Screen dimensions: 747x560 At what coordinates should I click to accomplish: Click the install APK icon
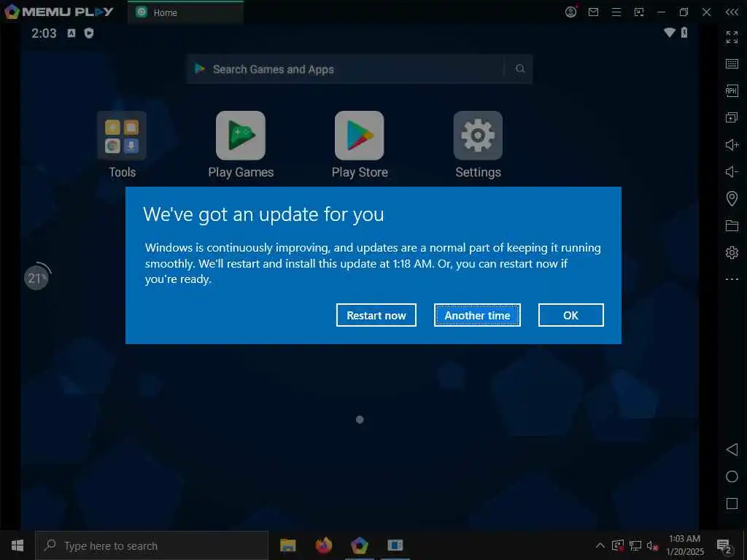click(x=732, y=90)
